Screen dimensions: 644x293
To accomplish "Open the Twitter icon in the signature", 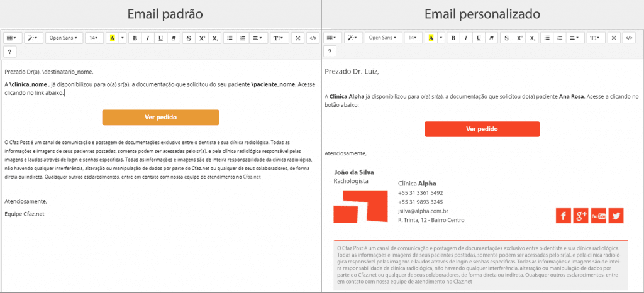I will click(x=616, y=216).
